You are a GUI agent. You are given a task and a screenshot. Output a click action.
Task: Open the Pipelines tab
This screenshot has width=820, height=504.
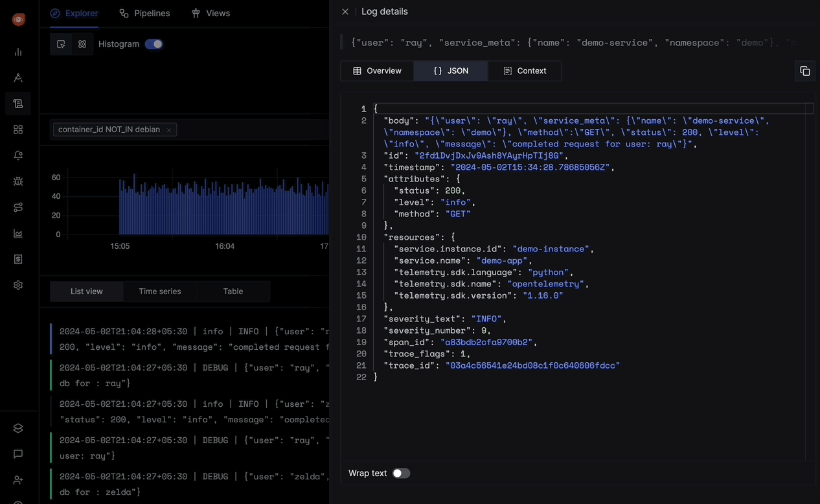pos(144,13)
